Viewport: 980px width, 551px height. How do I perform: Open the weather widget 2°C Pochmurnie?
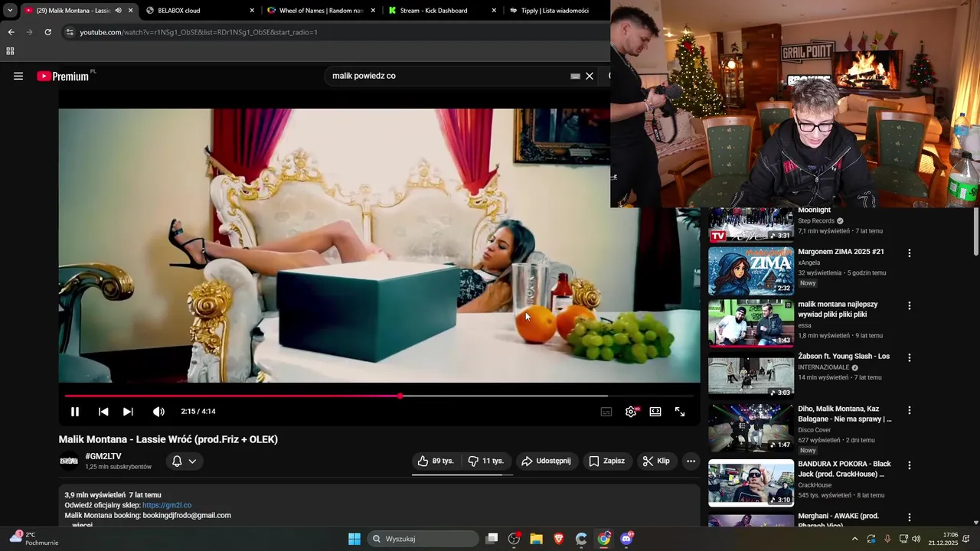coord(34,539)
